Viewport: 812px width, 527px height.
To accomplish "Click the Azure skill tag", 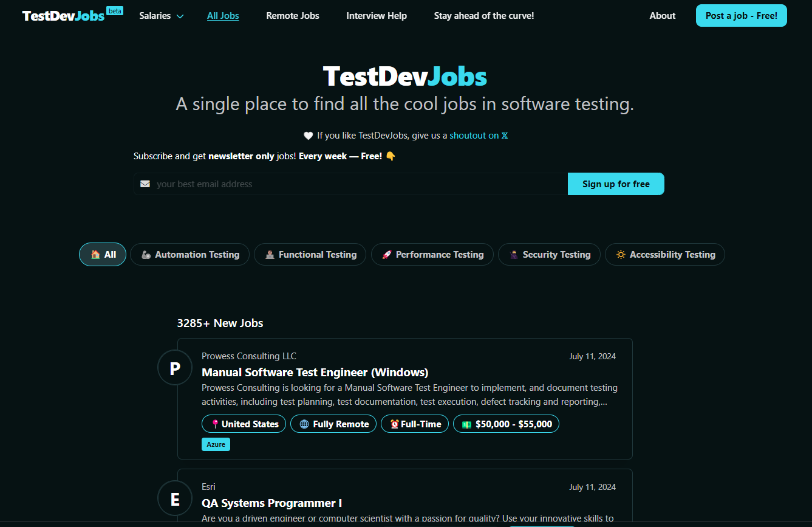I will point(216,444).
